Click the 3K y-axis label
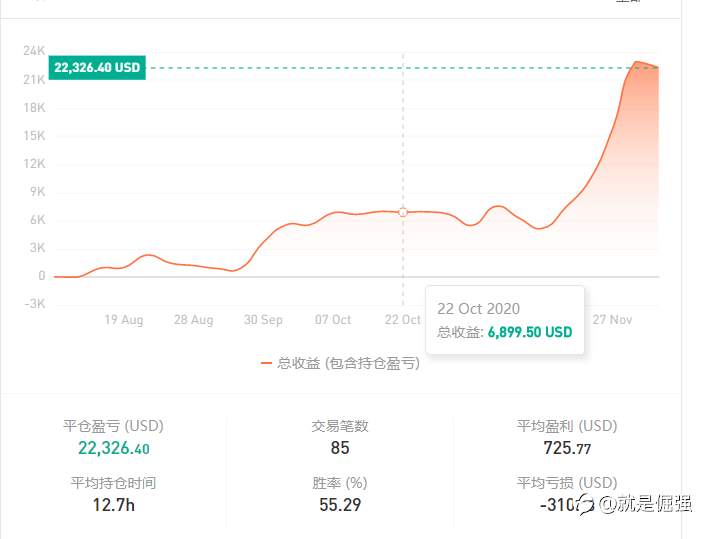The height and width of the screenshot is (539, 701). (x=38, y=248)
